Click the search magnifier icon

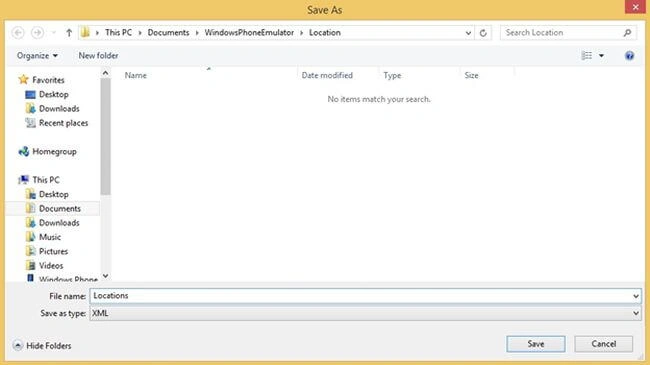pos(627,32)
